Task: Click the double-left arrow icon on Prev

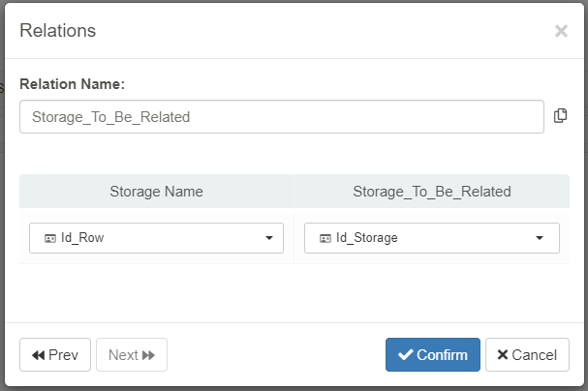Action: pyautogui.click(x=39, y=355)
